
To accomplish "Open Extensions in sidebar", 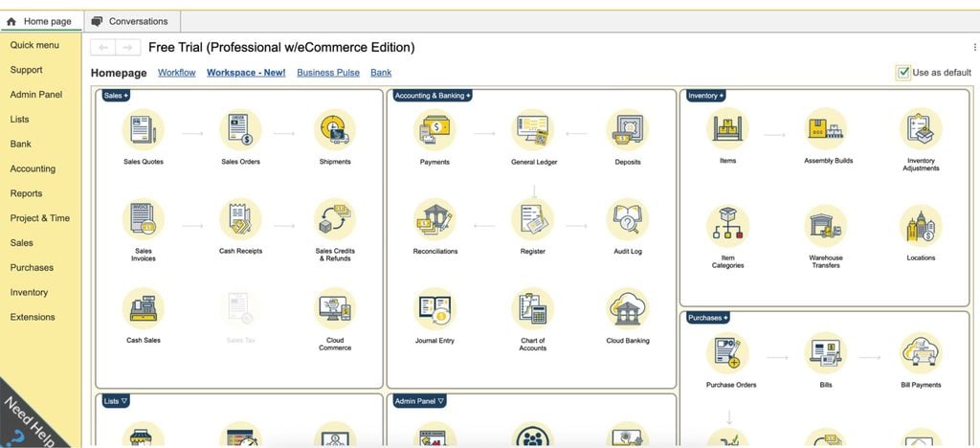I will pos(33,317).
